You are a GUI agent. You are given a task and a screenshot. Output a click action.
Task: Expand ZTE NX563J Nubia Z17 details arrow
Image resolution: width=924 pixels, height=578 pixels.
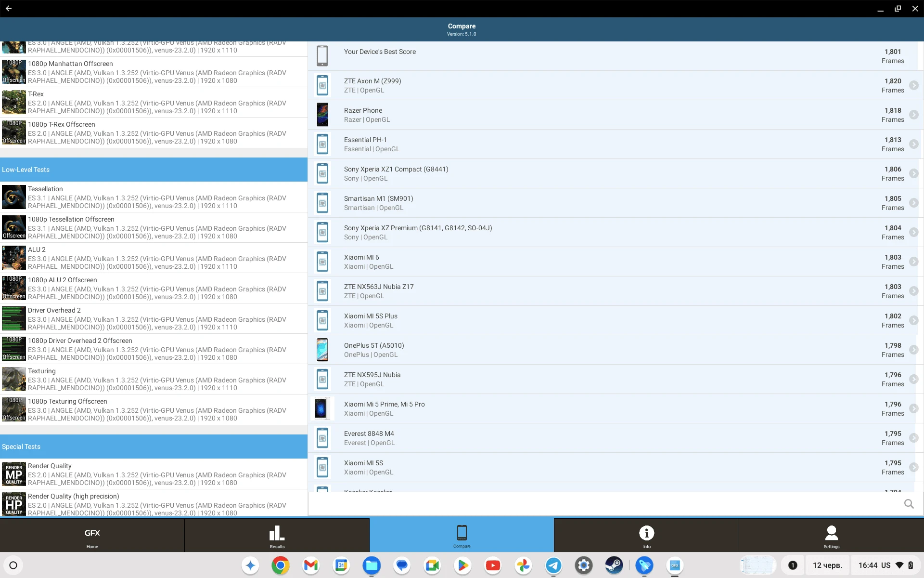coord(913,291)
